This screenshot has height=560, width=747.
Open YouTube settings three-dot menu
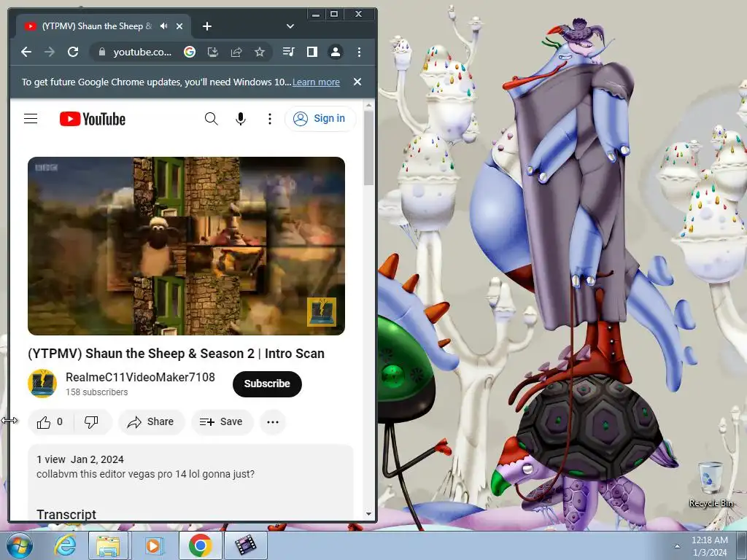coord(270,119)
